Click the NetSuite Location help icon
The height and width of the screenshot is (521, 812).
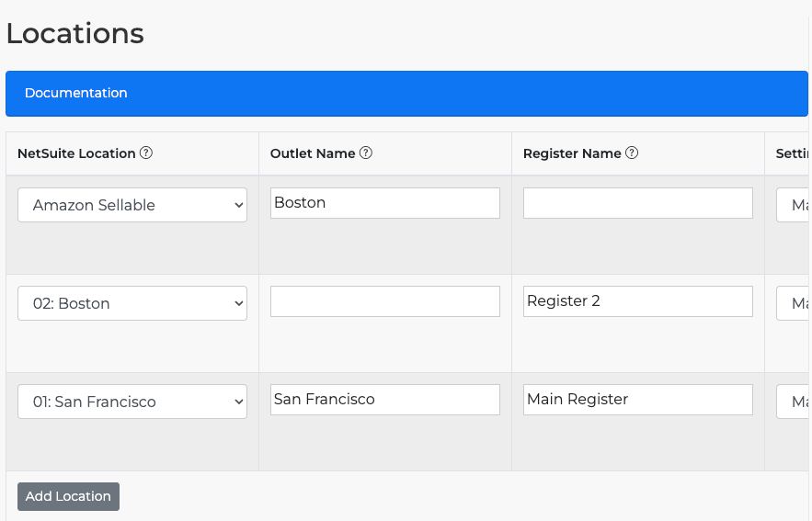click(146, 153)
